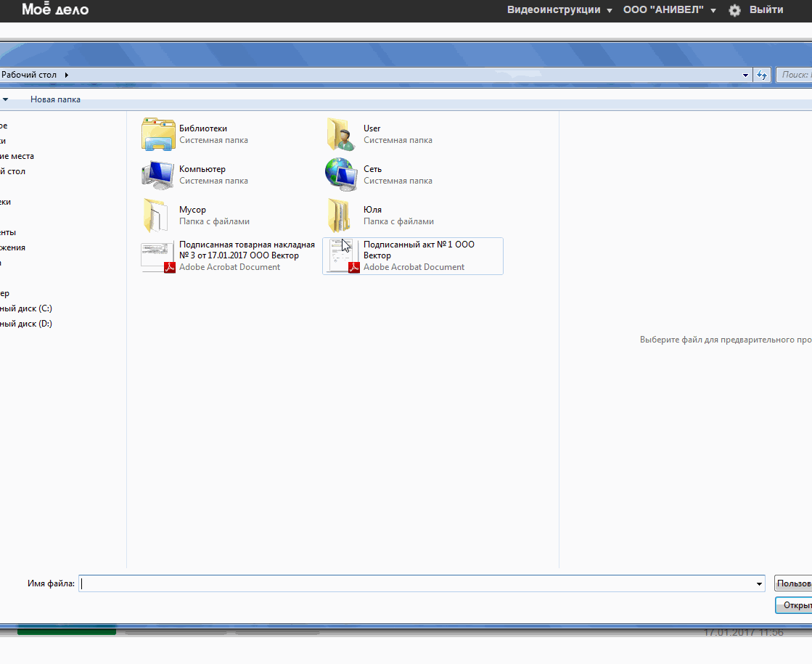Select the Подписанный акт № 1 PDF thumbnail
The height and width of the screenshot is (664, 812).
pos(344,256)
